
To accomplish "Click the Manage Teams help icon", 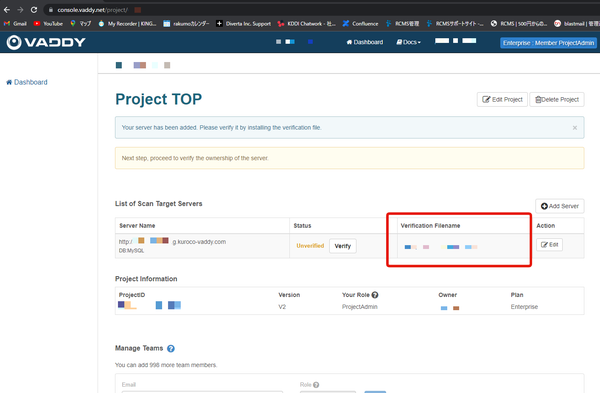I will (171, 349).
